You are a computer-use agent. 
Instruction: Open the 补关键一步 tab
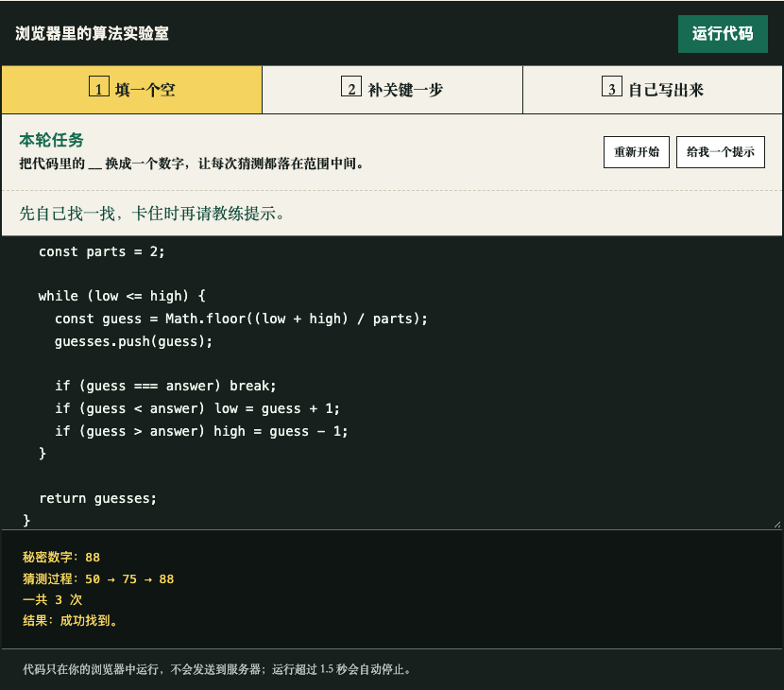[x=393, y=90]
